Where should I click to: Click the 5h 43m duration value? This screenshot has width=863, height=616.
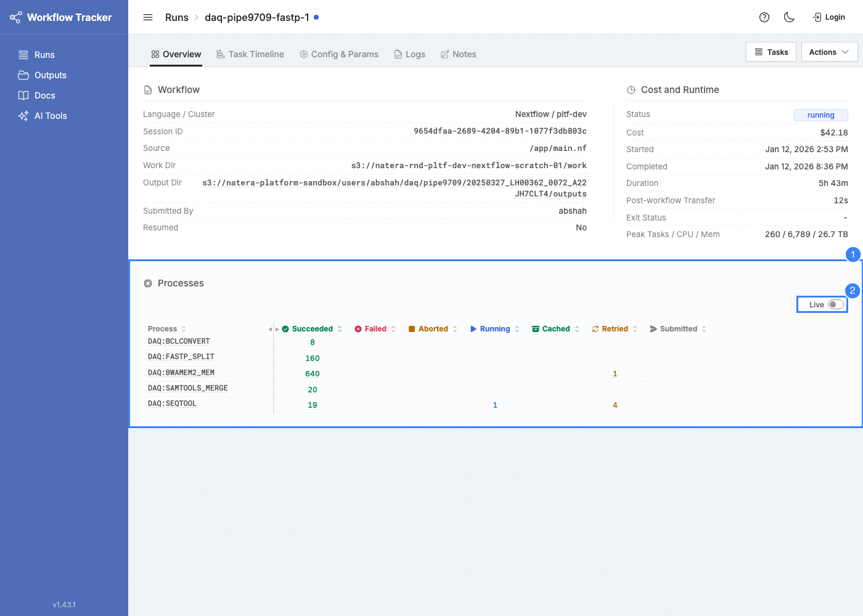coord(833,184)
